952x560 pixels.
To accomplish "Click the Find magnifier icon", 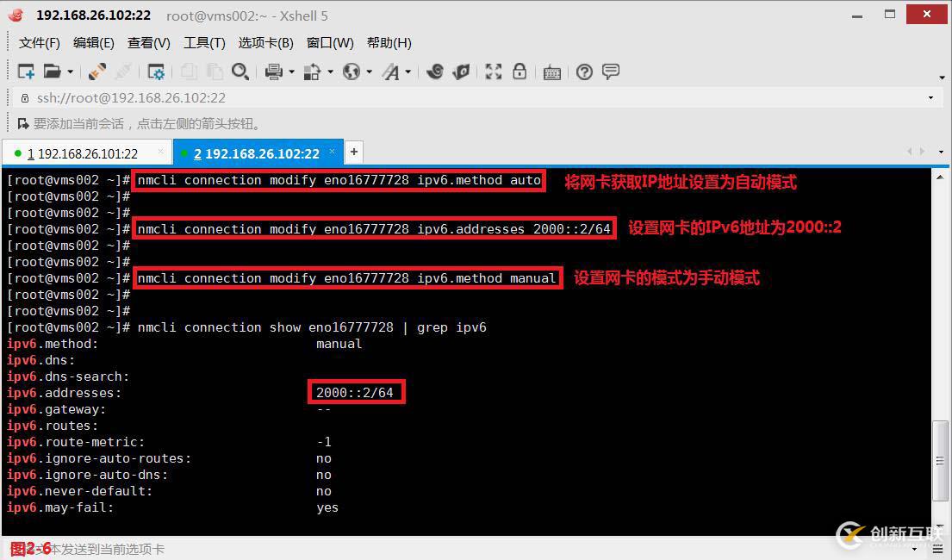I will click(240, 72).
